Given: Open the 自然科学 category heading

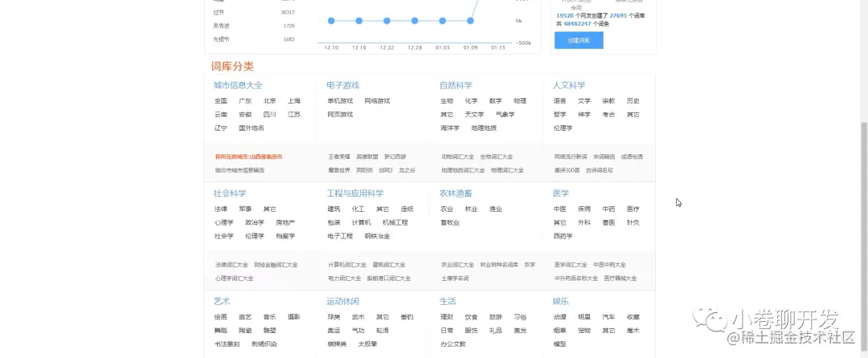Looking at the screenshot, I should [456, 85].
